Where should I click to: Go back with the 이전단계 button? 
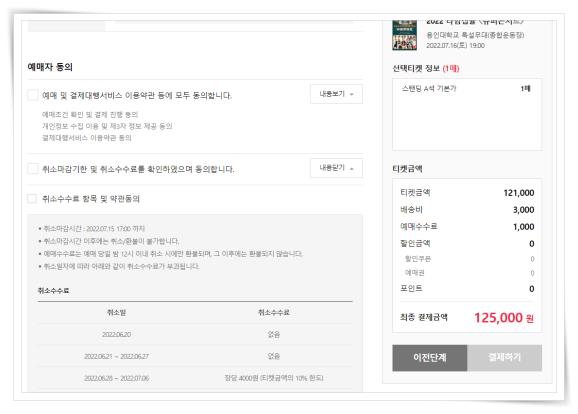(x=430, y=358)
